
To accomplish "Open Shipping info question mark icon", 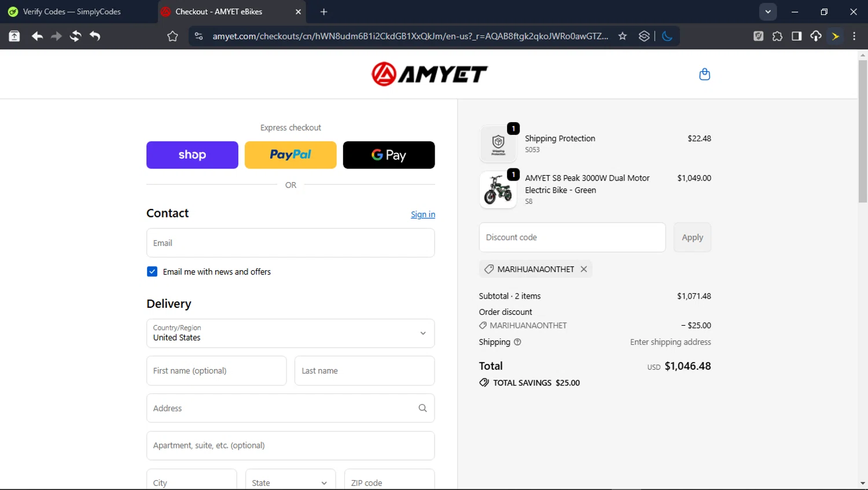I will click(x=517, y=342).
